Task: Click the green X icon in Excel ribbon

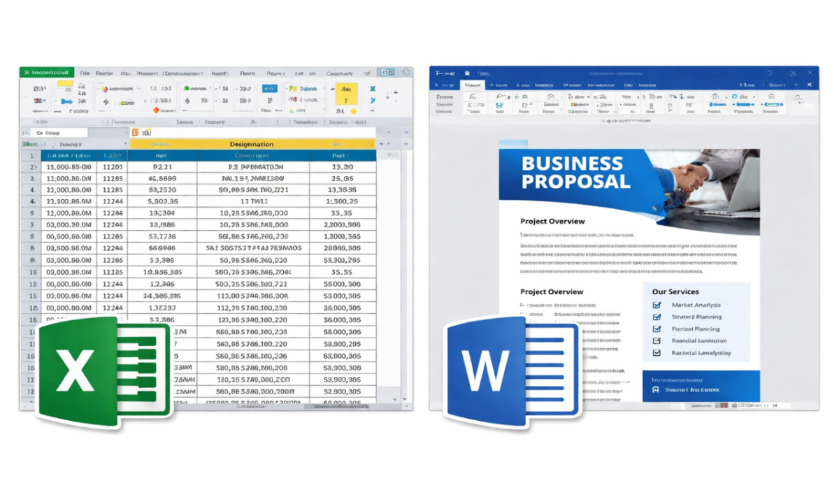Action: coord(373,89)
